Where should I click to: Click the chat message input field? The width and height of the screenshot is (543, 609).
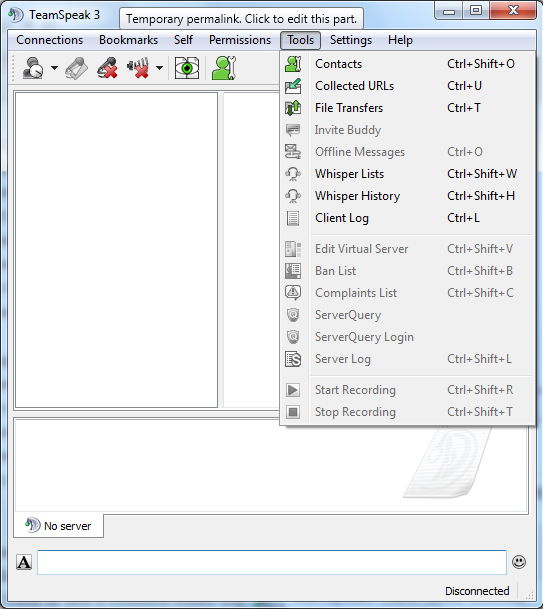[x=272, y=562]
